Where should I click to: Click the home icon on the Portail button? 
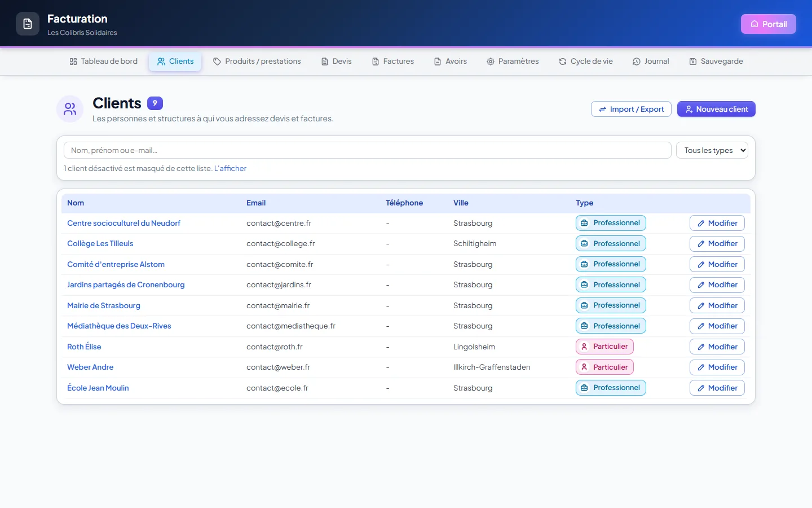click(x=754, y=24)
